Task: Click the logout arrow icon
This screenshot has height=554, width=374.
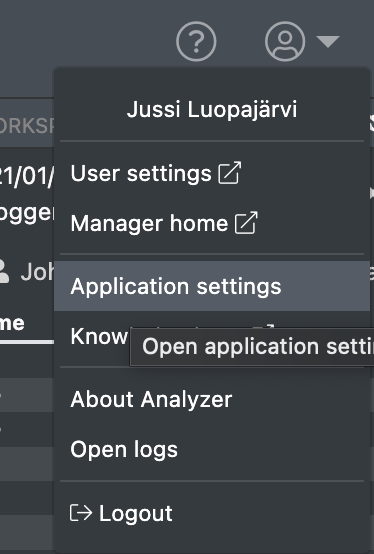Action: point(81,513)
